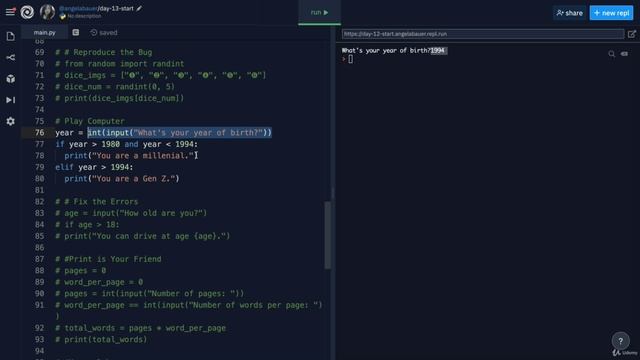The image size is (640, 360).
Task: Click the line "# word_per_page = 0"
Action: [x=99, y=282]
